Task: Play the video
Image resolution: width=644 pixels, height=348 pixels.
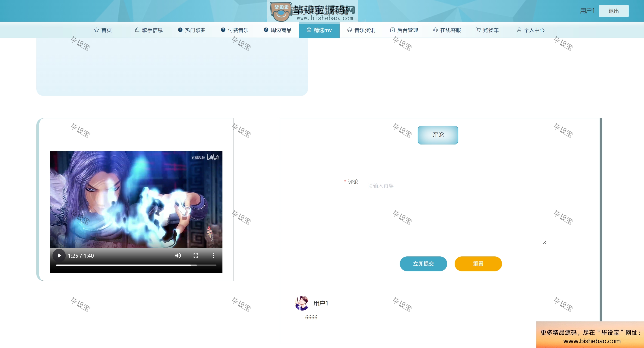Action: 59,256
